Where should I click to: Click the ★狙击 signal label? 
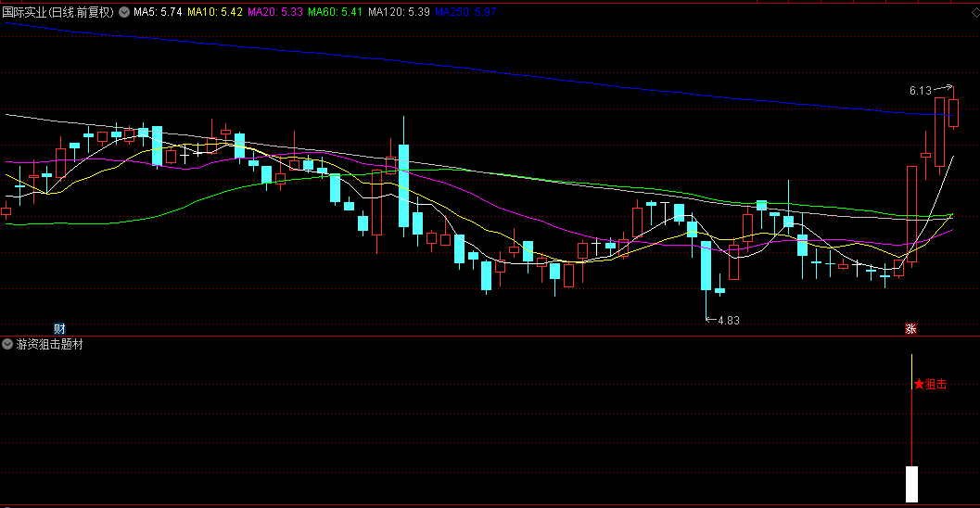pos(930,385)
